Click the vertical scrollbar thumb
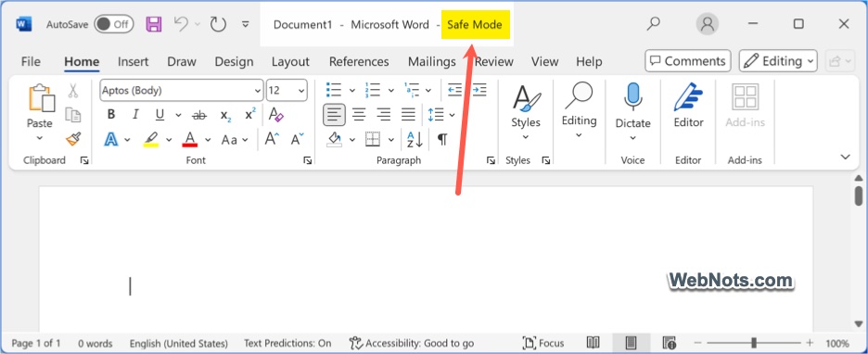Screen dimensions: 868x354 coord(859,196)
